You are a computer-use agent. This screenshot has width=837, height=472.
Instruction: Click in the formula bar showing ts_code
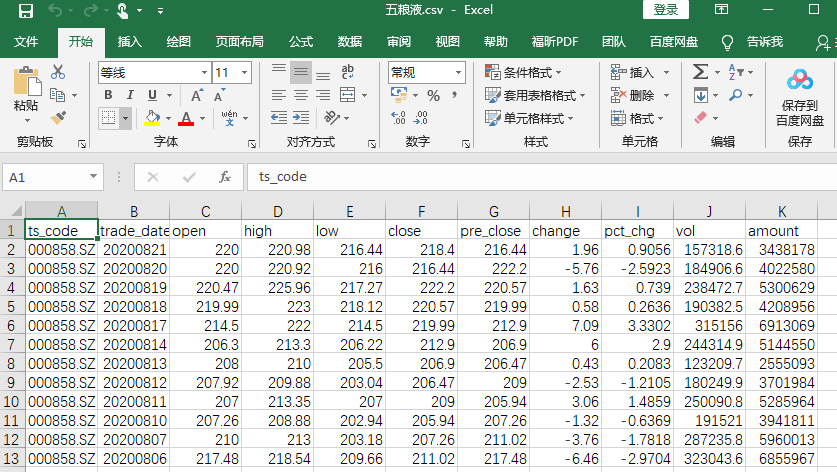542,177
